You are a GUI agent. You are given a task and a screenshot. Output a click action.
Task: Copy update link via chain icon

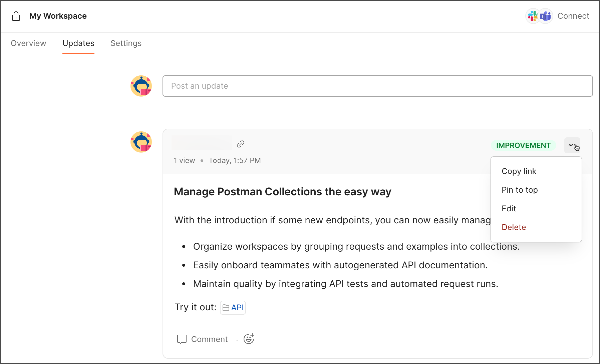(x=241, y=144)
